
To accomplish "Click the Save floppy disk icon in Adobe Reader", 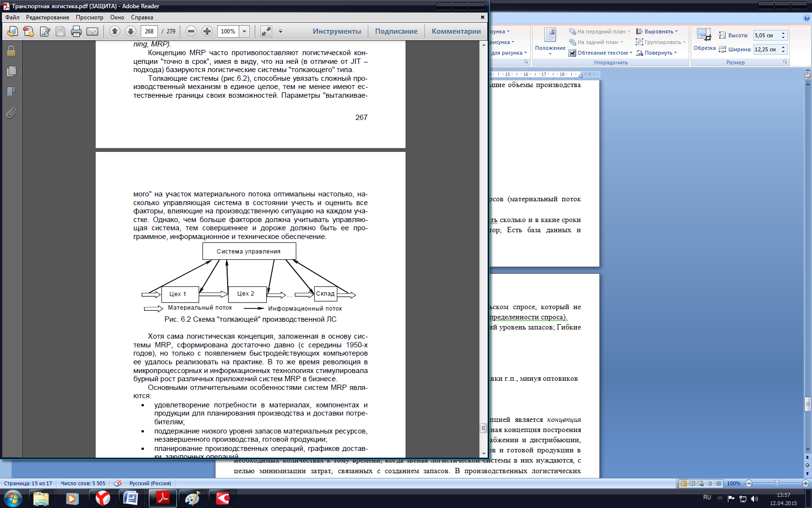I will point(60,31).
